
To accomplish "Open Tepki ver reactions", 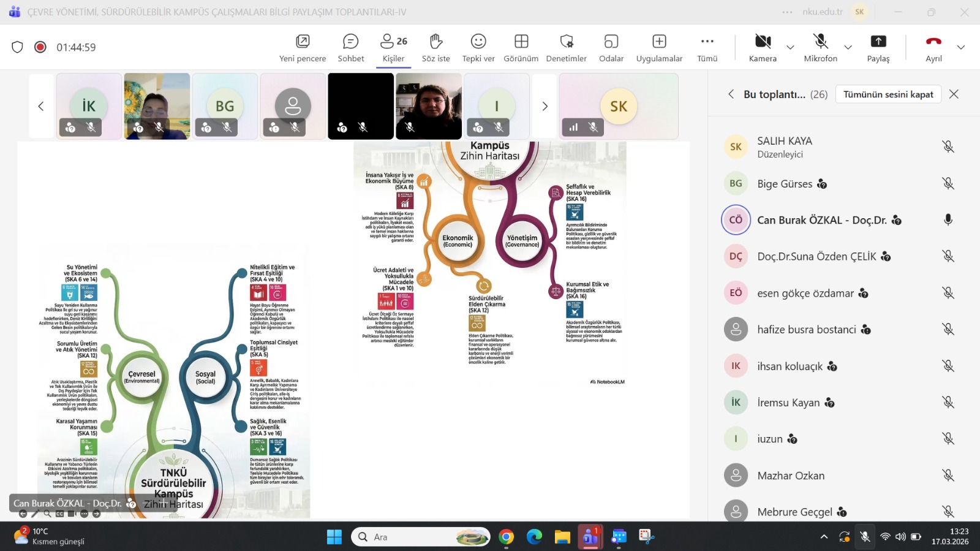I will click(478, 47).
